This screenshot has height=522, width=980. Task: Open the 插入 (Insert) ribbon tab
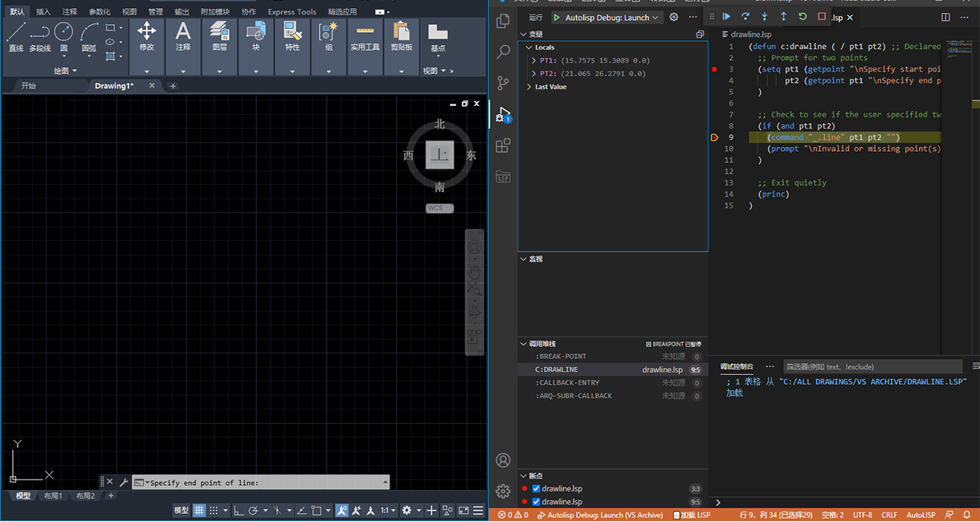(43, 11)
